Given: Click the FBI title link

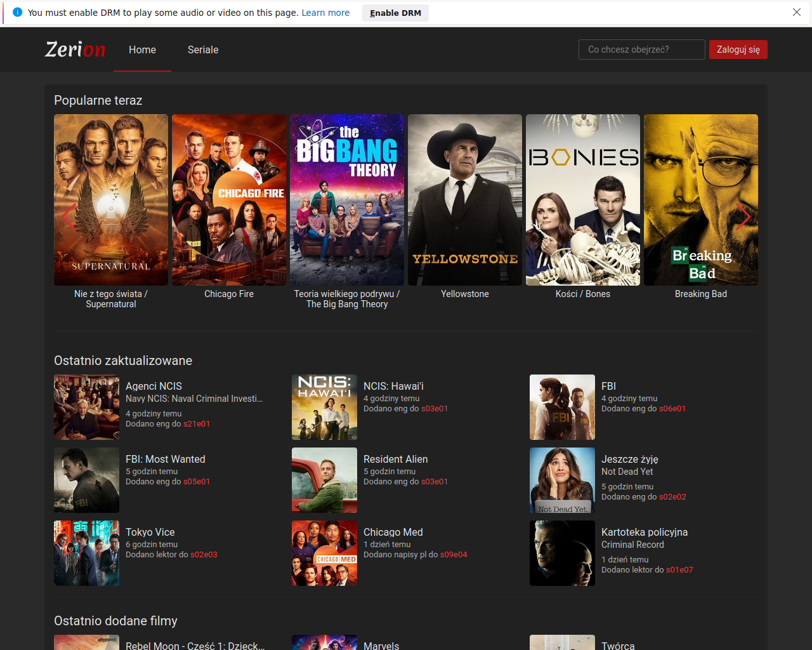Looking at the screenshot, I should pos(608,386).
